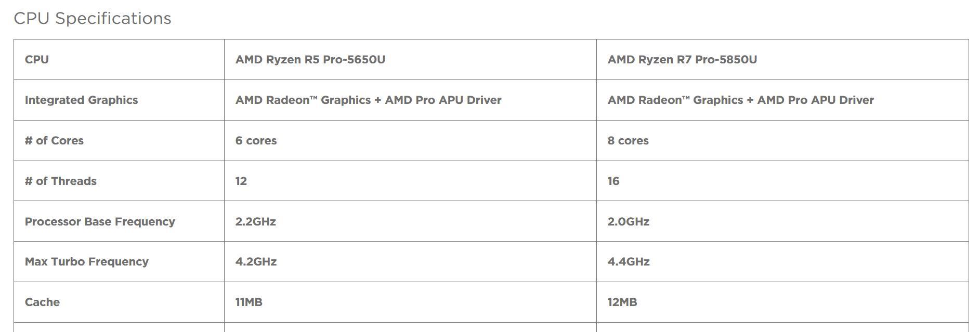Screen dimensions: 980x332
Task: Click the R7 Radeon Graphics driver text
Action: pos(740,100)
